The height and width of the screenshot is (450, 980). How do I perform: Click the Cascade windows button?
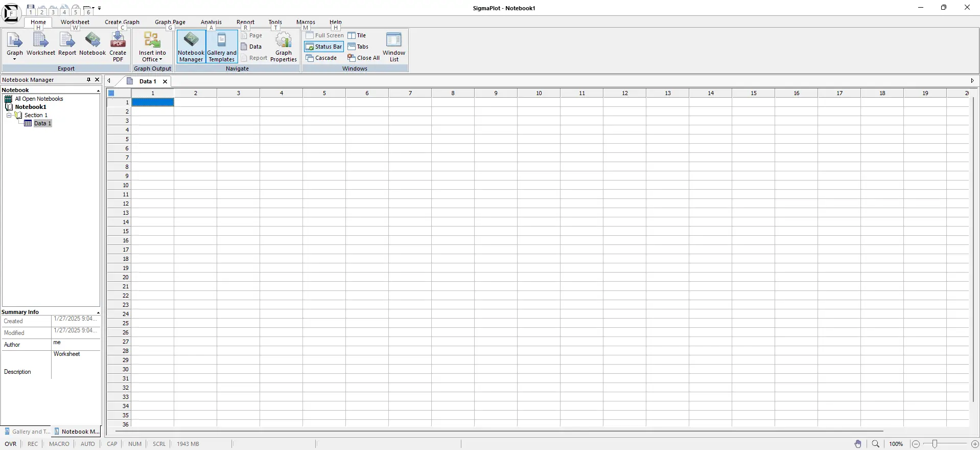click(x=321, y=58)
